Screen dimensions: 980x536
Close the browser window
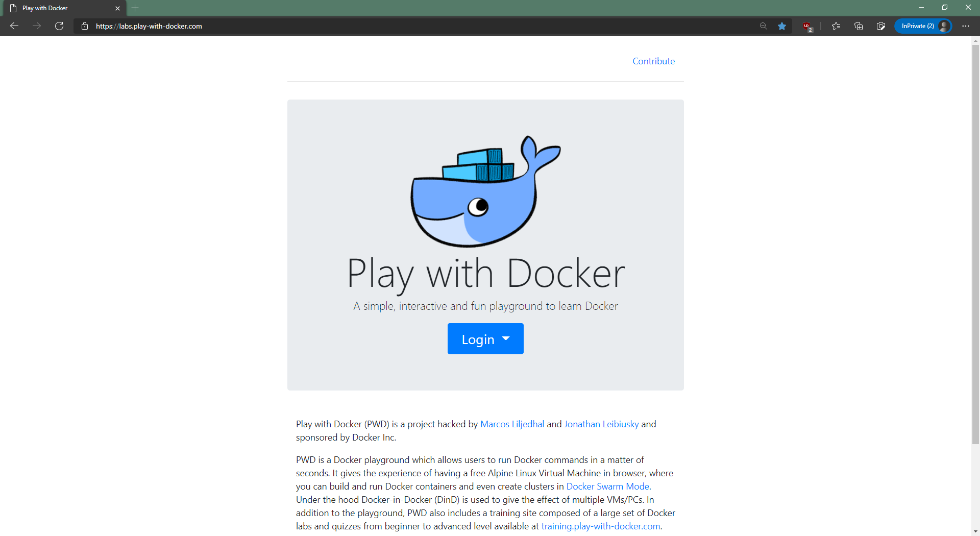coord(968,8)
